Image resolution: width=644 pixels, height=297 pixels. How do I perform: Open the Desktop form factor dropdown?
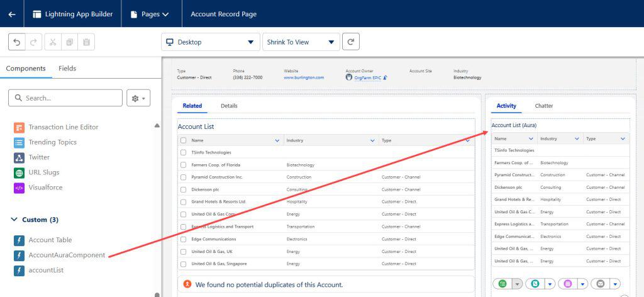[x=210, y=42]
